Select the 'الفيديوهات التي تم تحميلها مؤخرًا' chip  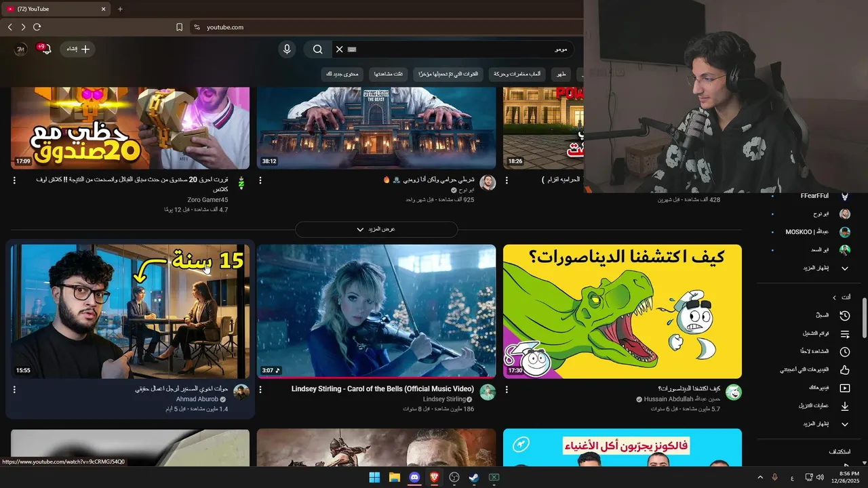point(448,73)
